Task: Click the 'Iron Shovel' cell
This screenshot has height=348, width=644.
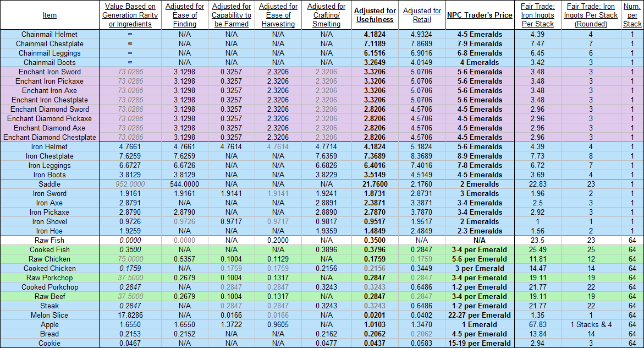Action: (49, 222)
